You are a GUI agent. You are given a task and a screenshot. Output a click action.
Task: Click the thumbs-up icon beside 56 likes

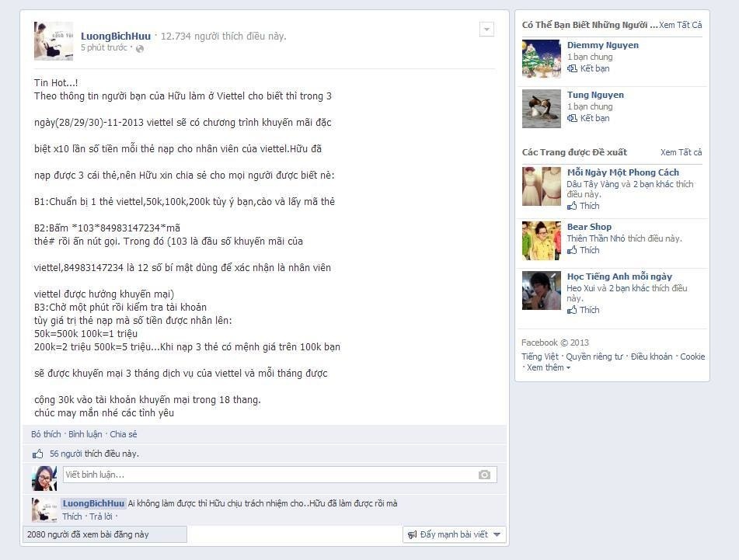37,454
